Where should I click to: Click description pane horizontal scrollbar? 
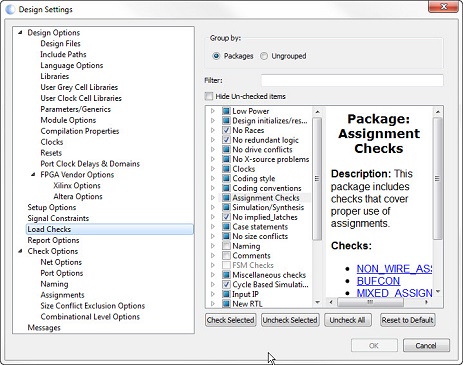[370, 302]
